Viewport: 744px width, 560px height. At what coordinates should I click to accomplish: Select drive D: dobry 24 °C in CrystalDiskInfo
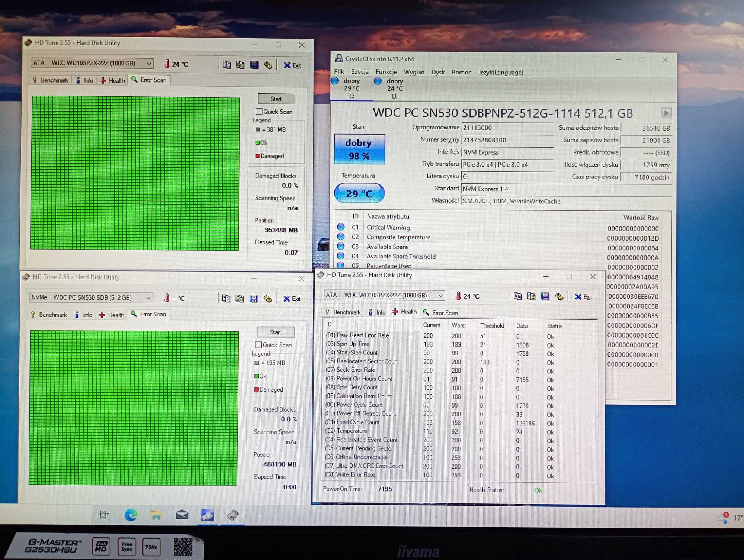(x=394, y=88)
